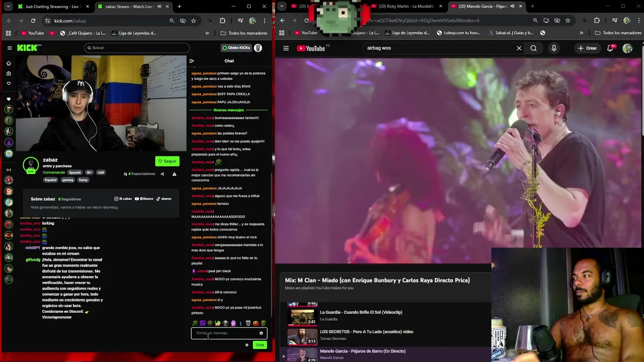Report the zabaz stream warning icon
The height and width of the screenshot is (362, 644).
(174, 174)
